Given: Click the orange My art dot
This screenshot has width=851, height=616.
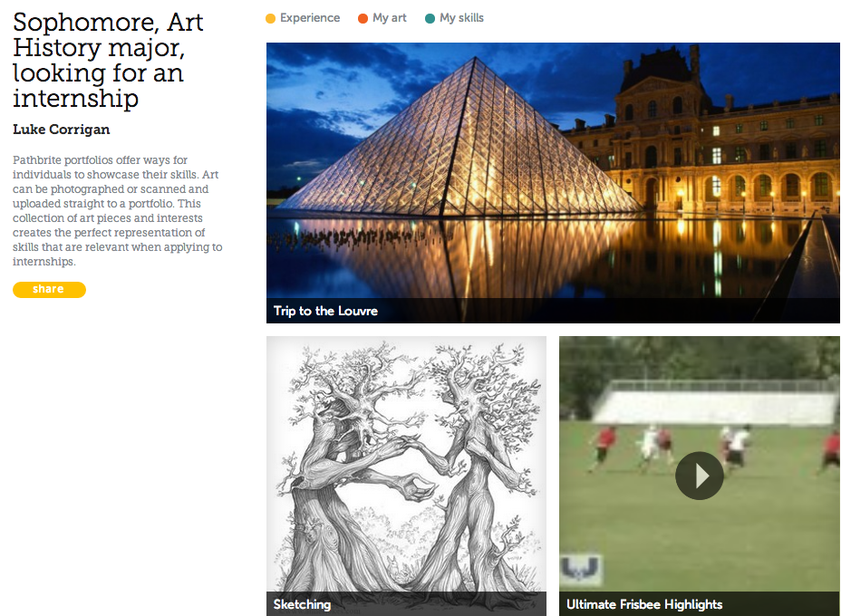Looking at the screenshot, I should point(363,18).
